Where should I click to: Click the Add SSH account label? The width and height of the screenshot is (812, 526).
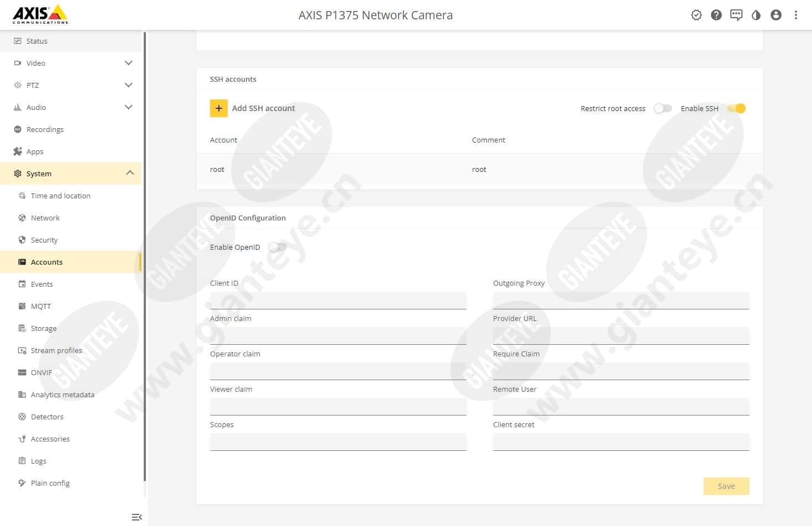(264, 108)
